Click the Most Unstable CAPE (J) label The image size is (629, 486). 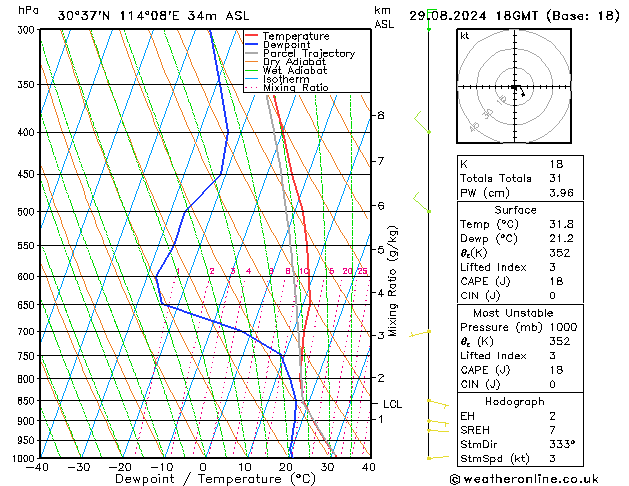[x=485, y=370]
